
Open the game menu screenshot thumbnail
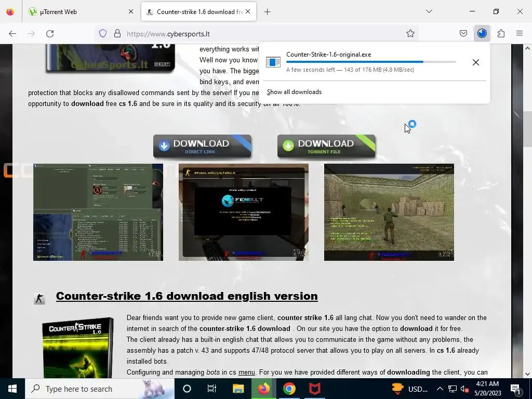pos(98,212)
